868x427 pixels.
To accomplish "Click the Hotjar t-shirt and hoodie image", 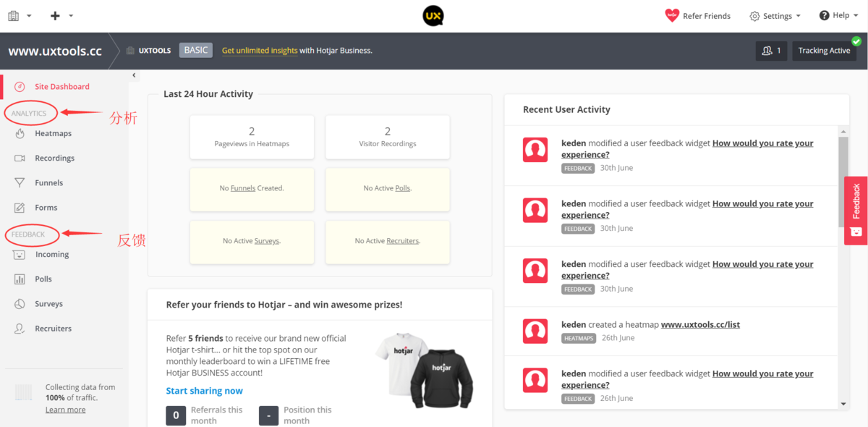I will click(425, 370).
